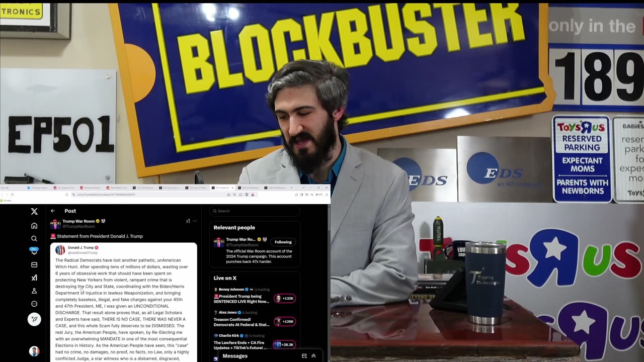
Task: Open Trump War Room profile name link
Action: coord(78,221)
